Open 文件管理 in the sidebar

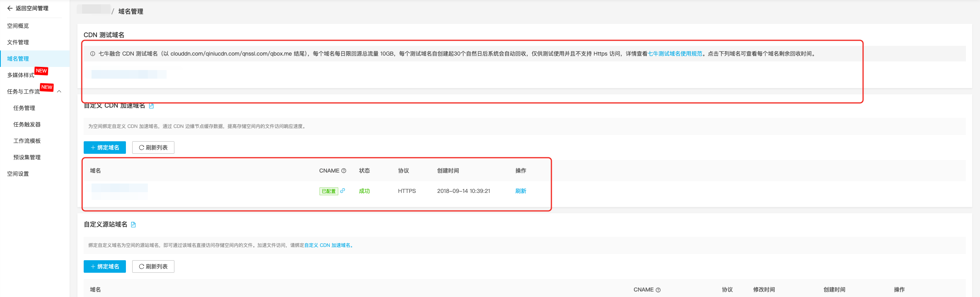(18, 42)
